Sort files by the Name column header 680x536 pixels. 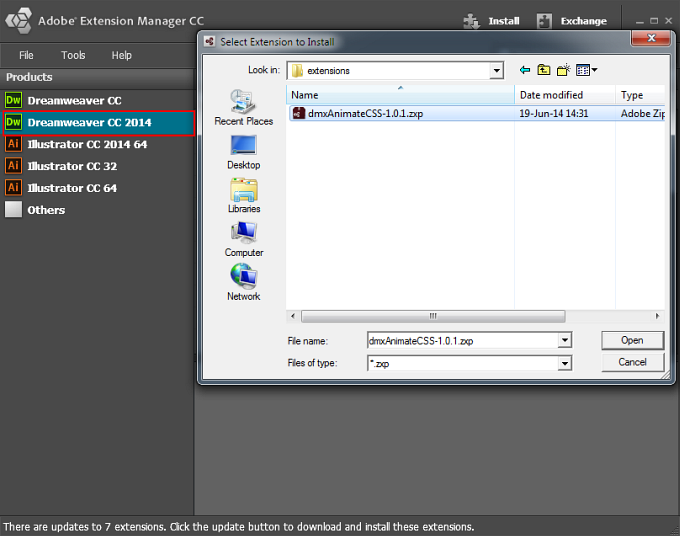click(x=400, y=95)
